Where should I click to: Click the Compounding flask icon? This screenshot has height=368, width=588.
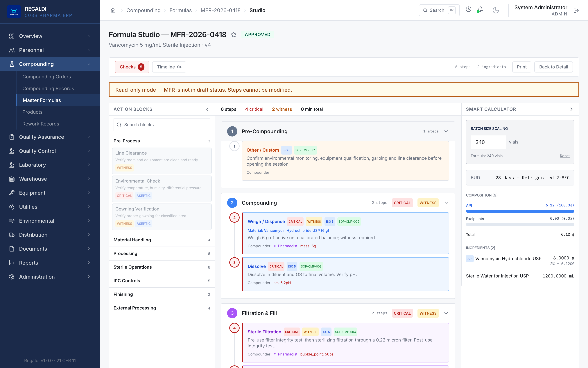[x=12, y=64]
